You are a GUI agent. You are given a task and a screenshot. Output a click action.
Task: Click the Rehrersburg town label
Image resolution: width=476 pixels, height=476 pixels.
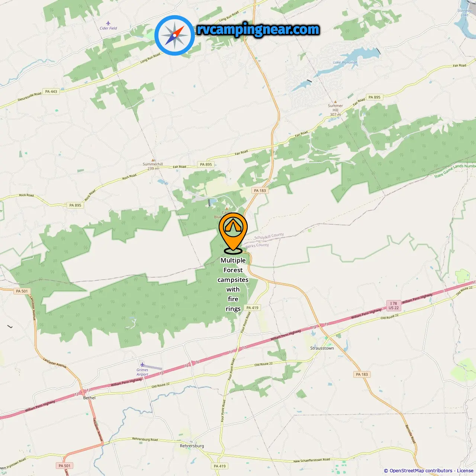(192, 446)
